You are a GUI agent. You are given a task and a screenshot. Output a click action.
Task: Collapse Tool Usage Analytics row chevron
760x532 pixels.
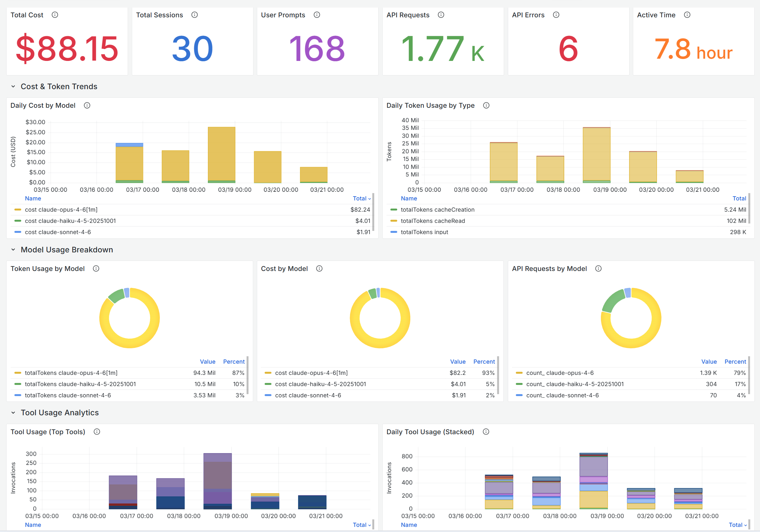[13, 413]
